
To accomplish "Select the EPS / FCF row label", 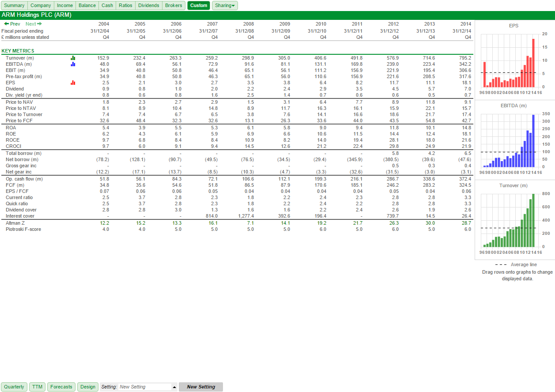I will tap(17, 191).
